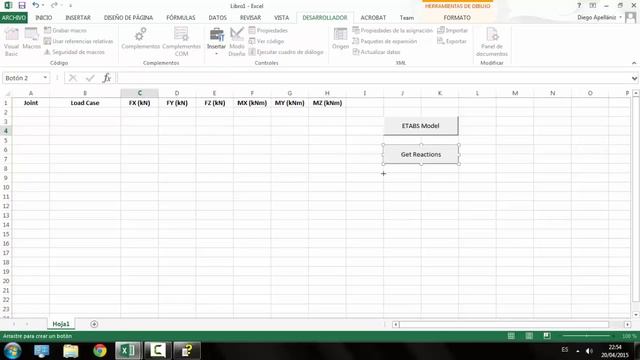Open the Visual Basic editor
Viewport: 640px width, 360px height.
11,42
